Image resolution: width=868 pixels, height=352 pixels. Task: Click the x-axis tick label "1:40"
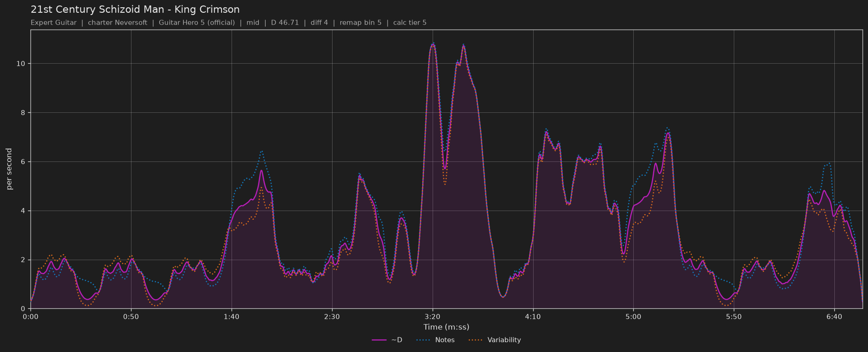[x=232, y=317]
